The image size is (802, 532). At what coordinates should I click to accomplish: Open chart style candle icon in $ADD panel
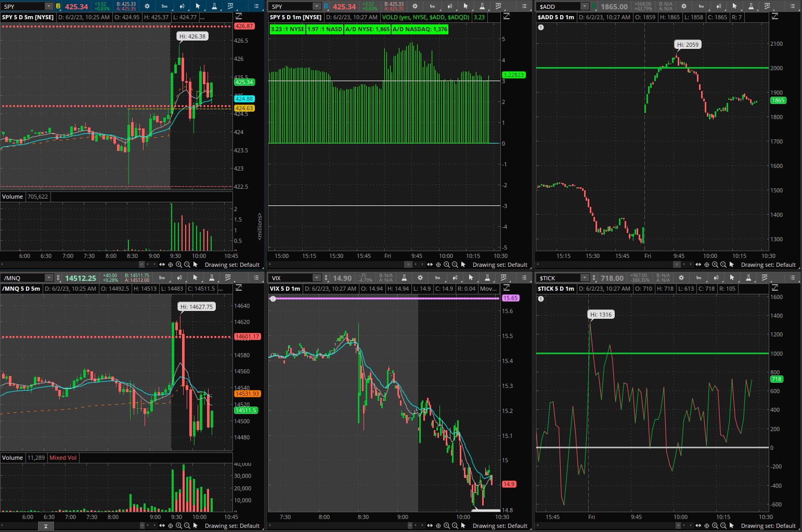(718, 6)
